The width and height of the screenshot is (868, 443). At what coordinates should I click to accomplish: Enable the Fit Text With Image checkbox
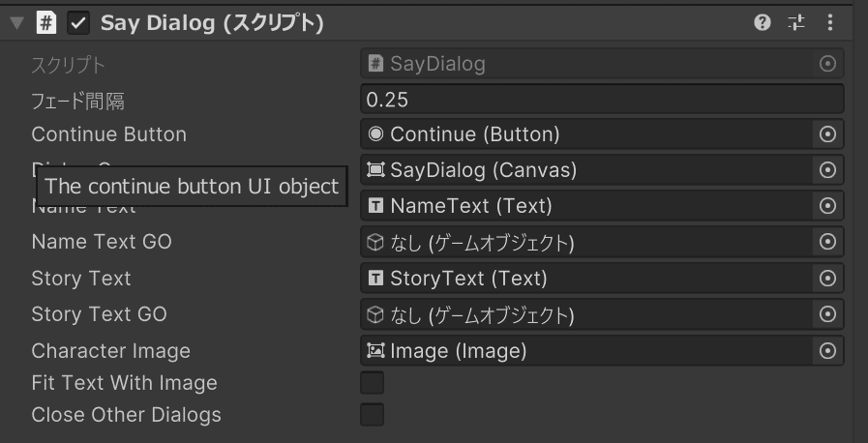(x=372, y=383)
